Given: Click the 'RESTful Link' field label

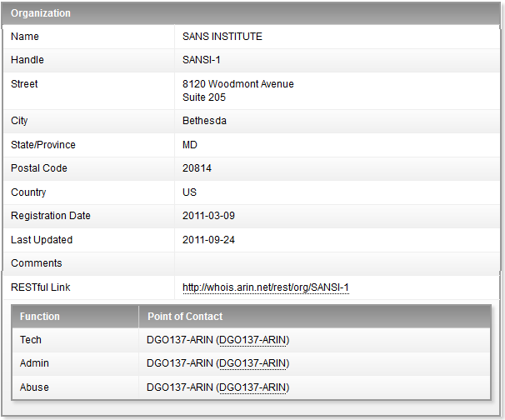Looking at the screenshot, I should point(41,287).
